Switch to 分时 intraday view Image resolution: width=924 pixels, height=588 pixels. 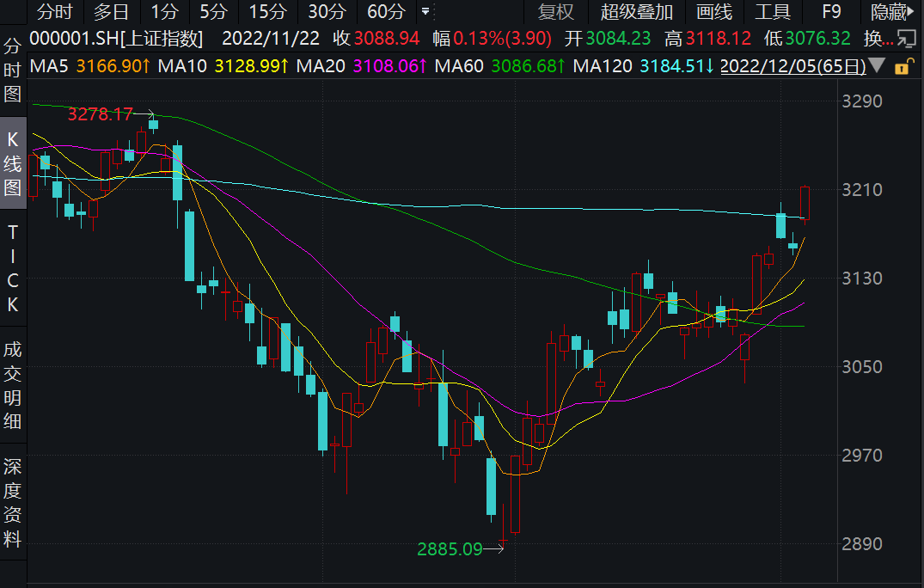pyautogui.click(x=55, y=12)
